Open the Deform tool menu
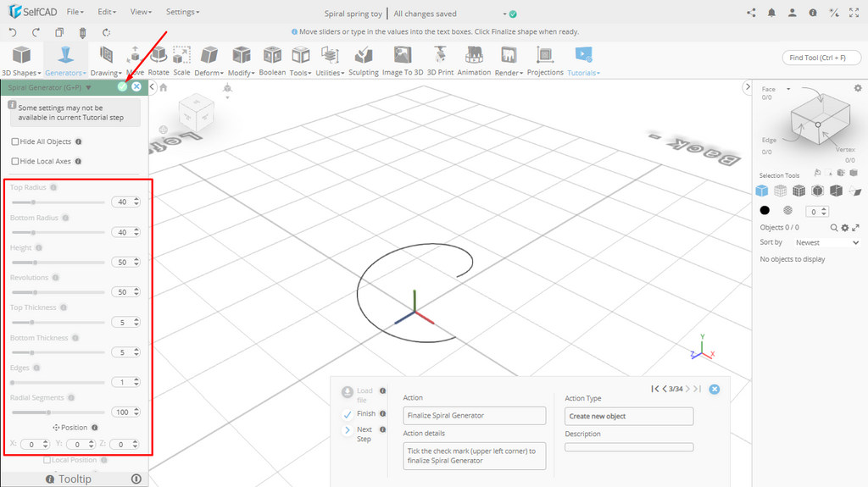The height and width of the screenshot is (487, 868). click(x=209, y=61)
